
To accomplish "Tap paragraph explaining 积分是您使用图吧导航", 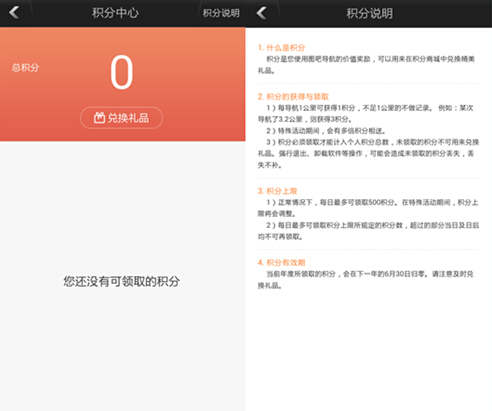I will (366, 65).
